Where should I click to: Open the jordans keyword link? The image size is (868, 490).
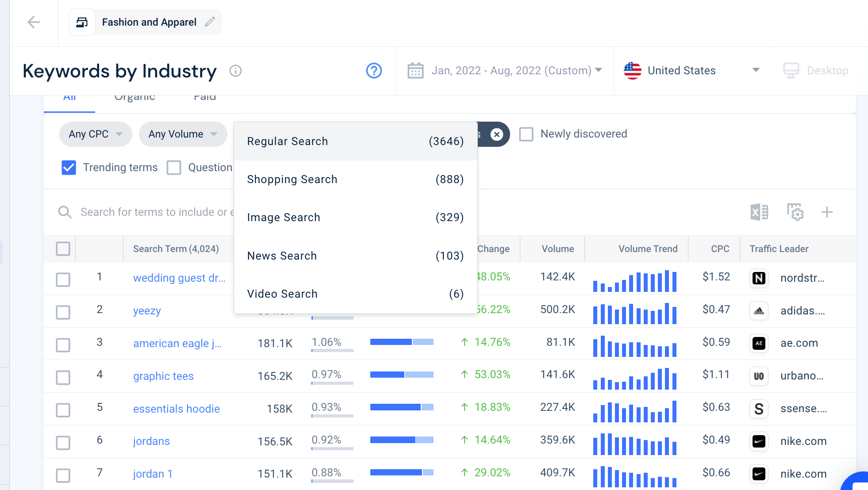coord(151,441)
